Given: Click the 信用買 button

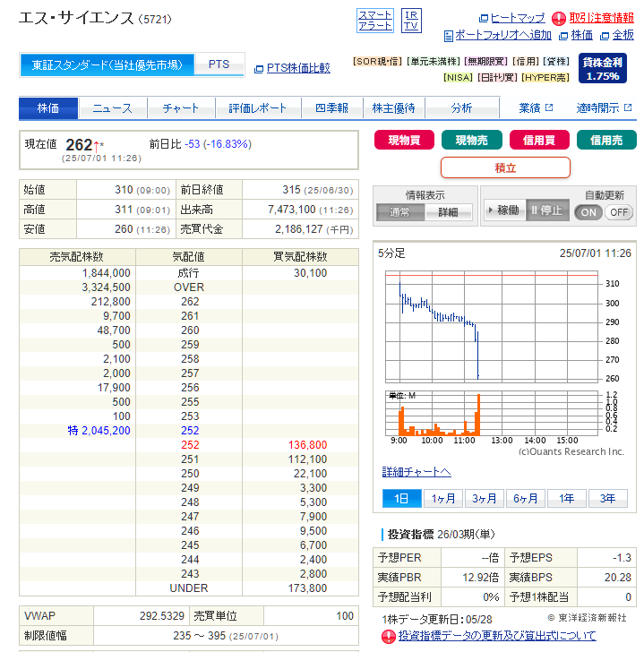Looking at the screenshot, I should tap(539, 140).
